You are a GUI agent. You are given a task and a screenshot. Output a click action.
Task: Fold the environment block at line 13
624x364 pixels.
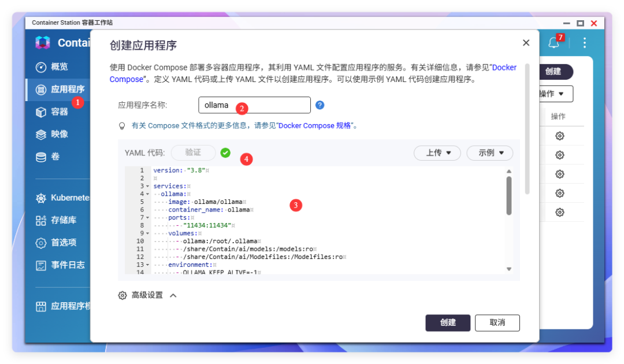click(148, 265)
